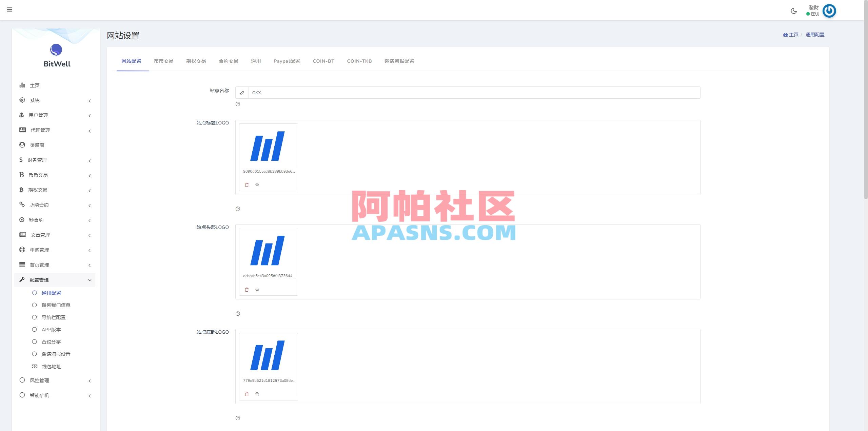Click the help question icon below site name
The width and height of the screenshot is (868, 431).
pyautogui.click(x=238, y=104)
